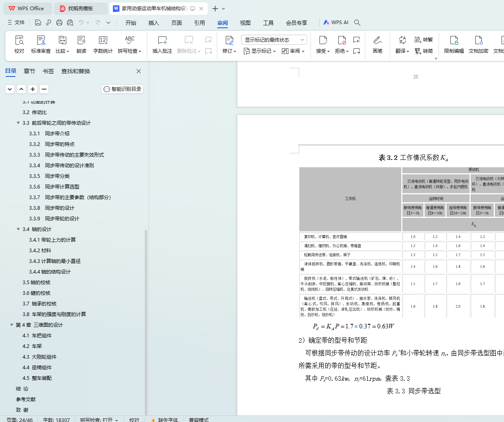504x422 pixels.
Task: Launch 标准审查 standards check
Action: click(x=41, y=45)
